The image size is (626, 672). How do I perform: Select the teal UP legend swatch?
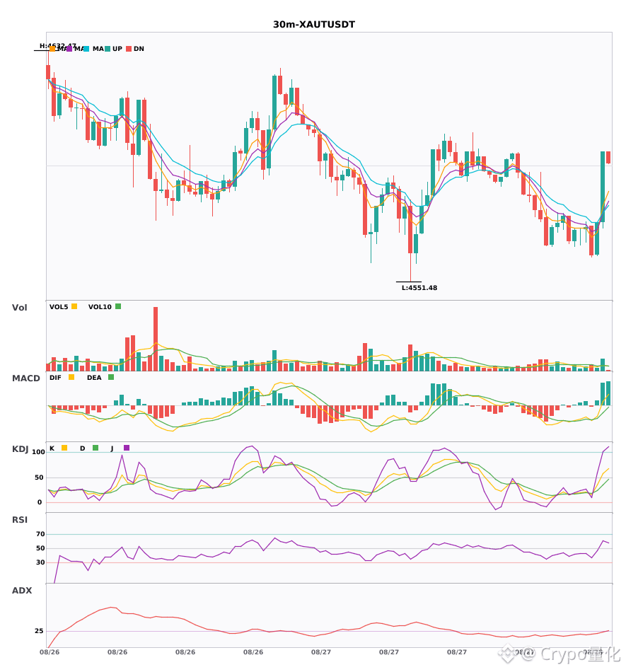coord(108,49)
